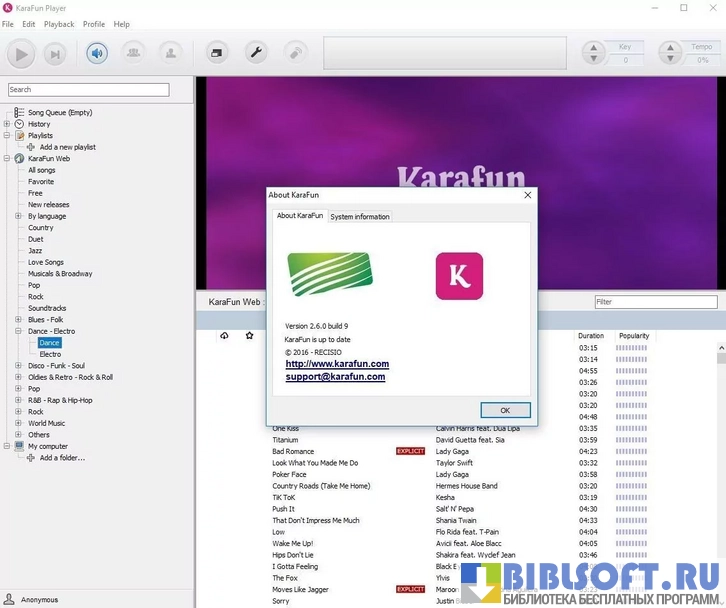Image resolution: width=726 pixels, height=608 pixels.
Task: Click the Search input field
Action: coord(88,90)
